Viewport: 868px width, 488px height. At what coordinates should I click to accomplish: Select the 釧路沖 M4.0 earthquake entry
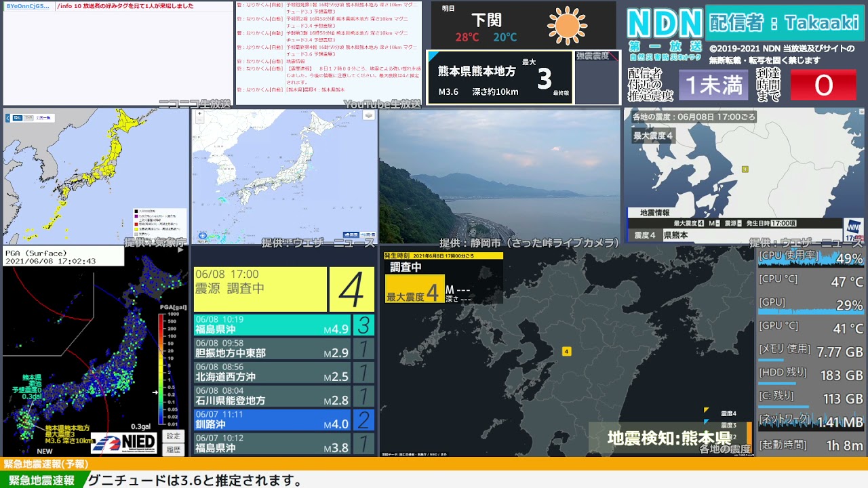pos(272,420)
